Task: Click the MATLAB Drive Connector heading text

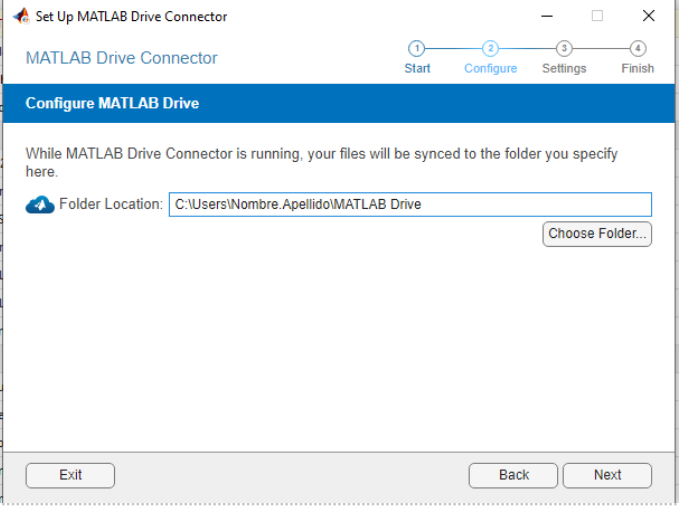Action: 121,58
